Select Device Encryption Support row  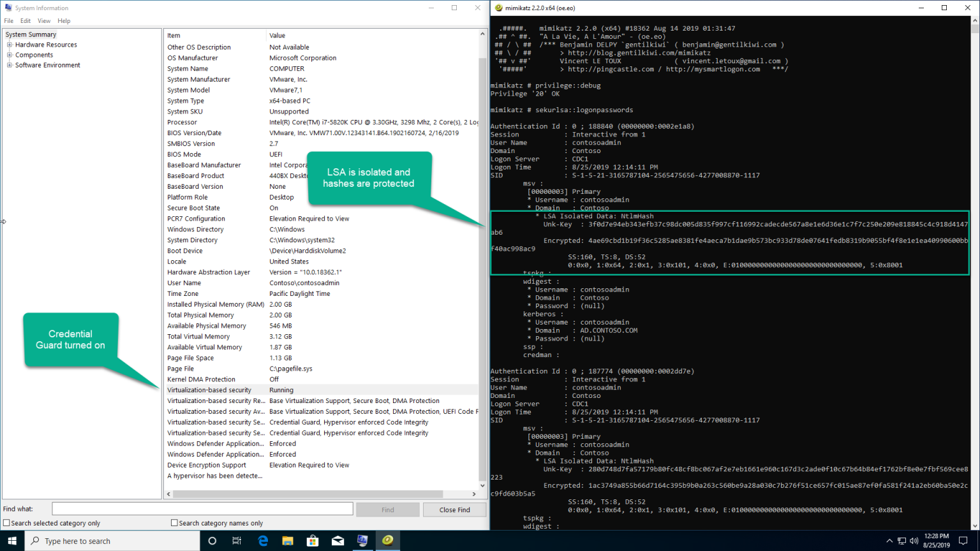(x=322, y=466)
